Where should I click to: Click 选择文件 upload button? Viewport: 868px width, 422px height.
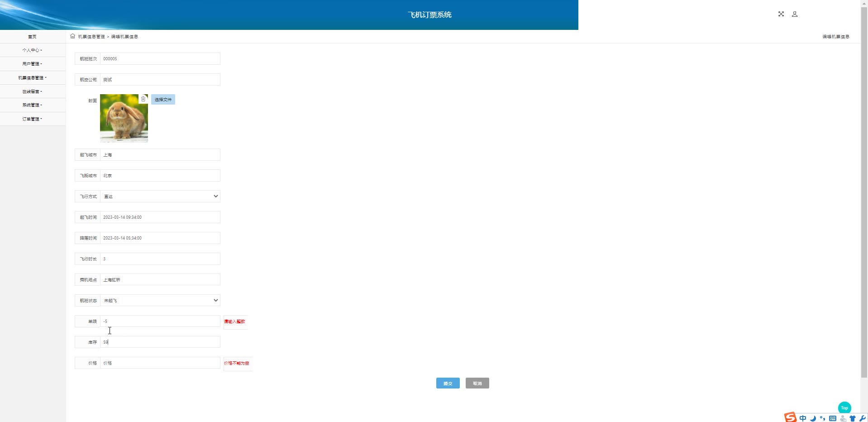[x=163, y=100]
